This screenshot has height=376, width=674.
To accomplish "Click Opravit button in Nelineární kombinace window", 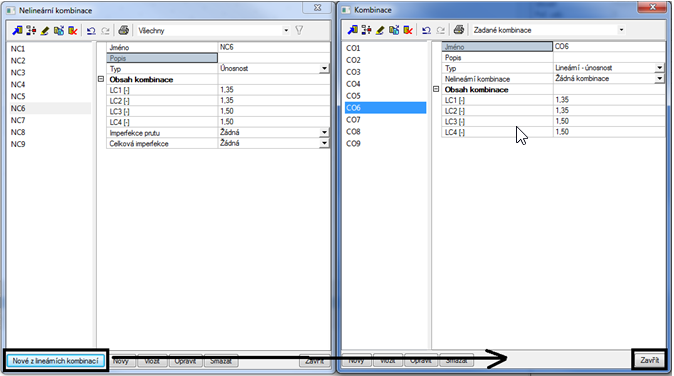I will click(185, 361).
